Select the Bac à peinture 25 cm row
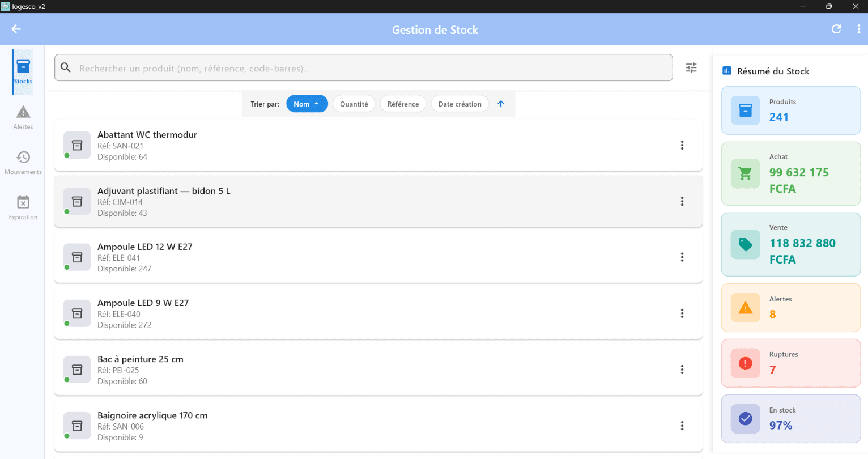 coord(378,369)
